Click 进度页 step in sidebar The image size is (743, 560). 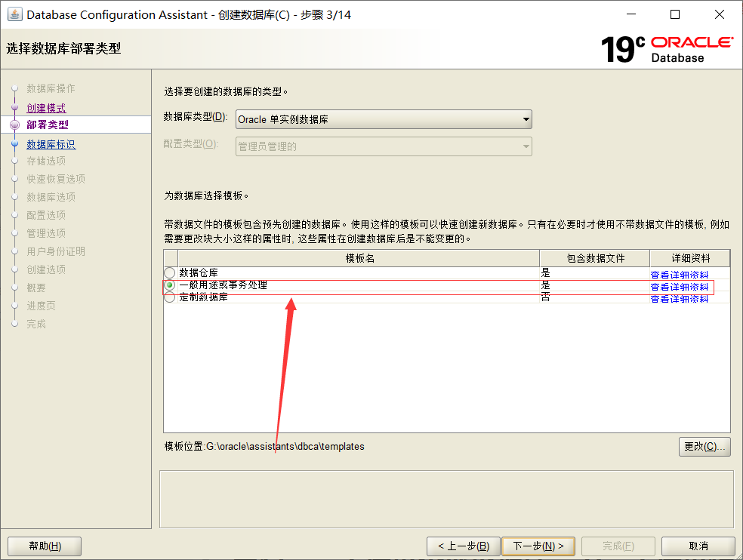[x=41, y=306]
